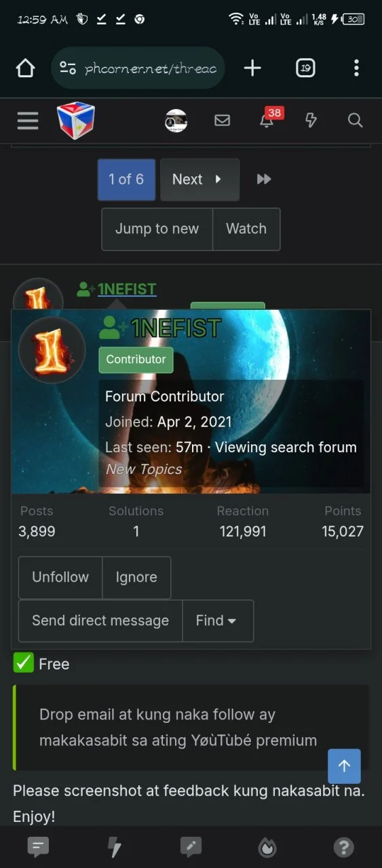Tap the browser home icon

point(25,68)
